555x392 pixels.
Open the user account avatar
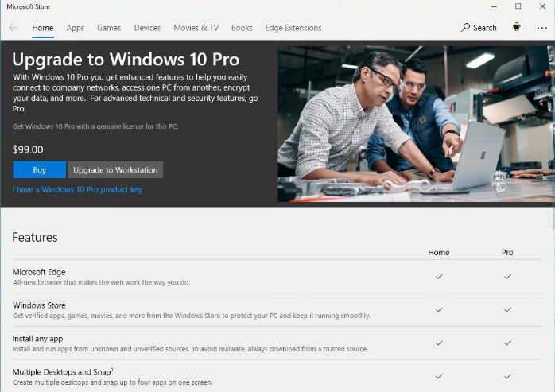click(x=517, y=27)
